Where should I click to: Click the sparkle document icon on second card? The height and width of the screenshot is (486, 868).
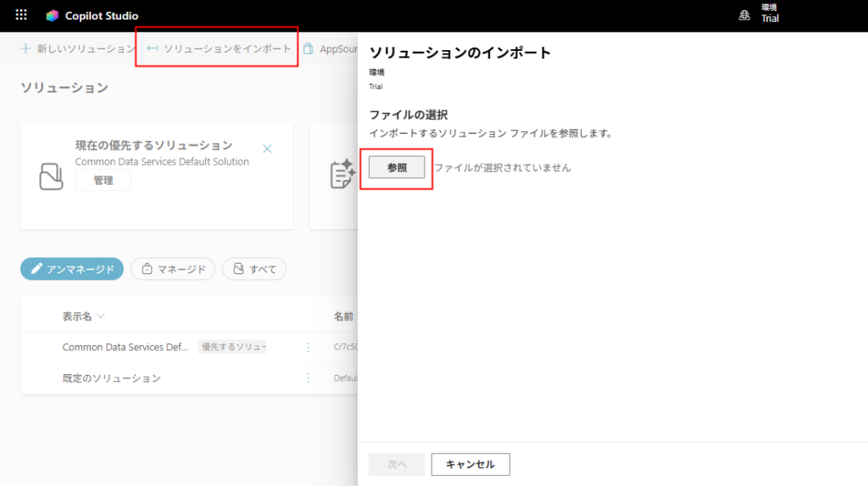(x=342, y=174)
